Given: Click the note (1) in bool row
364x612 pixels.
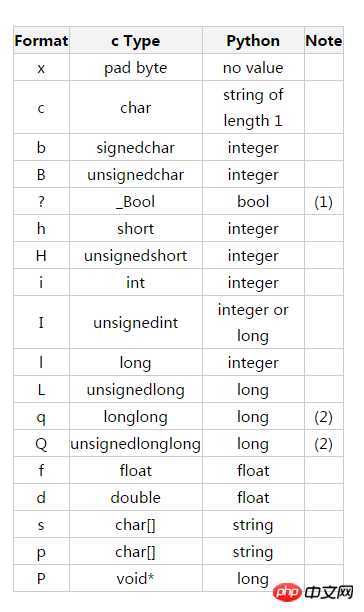Looking at the screenshot, I should tap(324, 201).
